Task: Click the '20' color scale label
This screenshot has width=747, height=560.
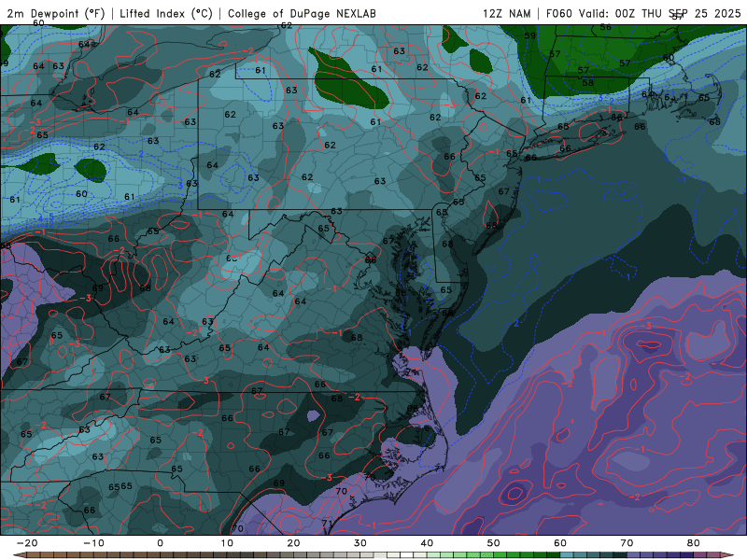Action: [x=293, y=543]
